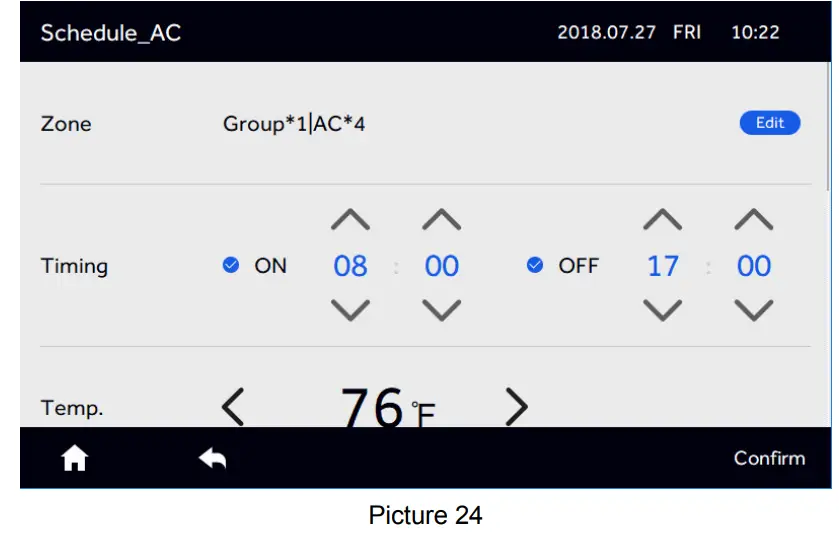Decrease the OFF hour value

click(x=662, y=310)
